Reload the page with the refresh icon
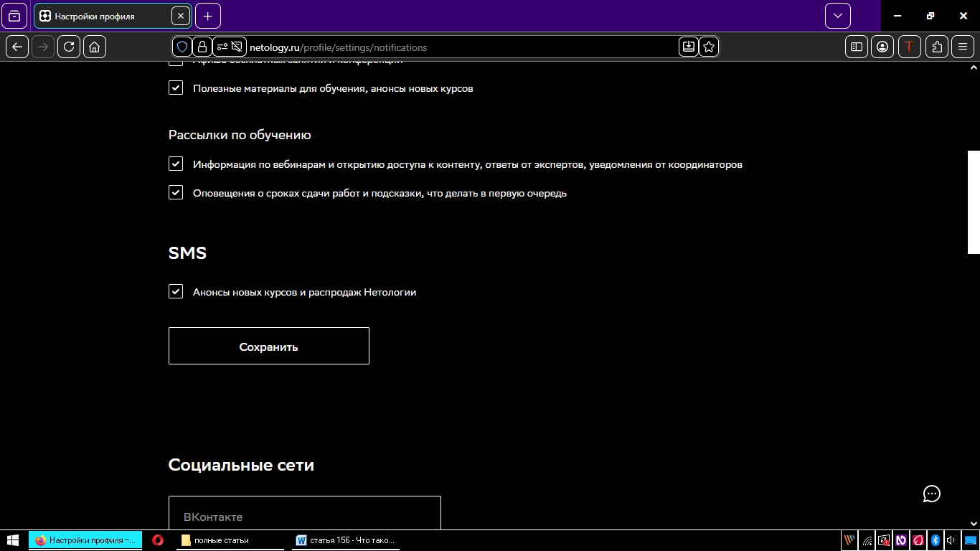Viewport: 980px width, 551px height. pos(69,47)
